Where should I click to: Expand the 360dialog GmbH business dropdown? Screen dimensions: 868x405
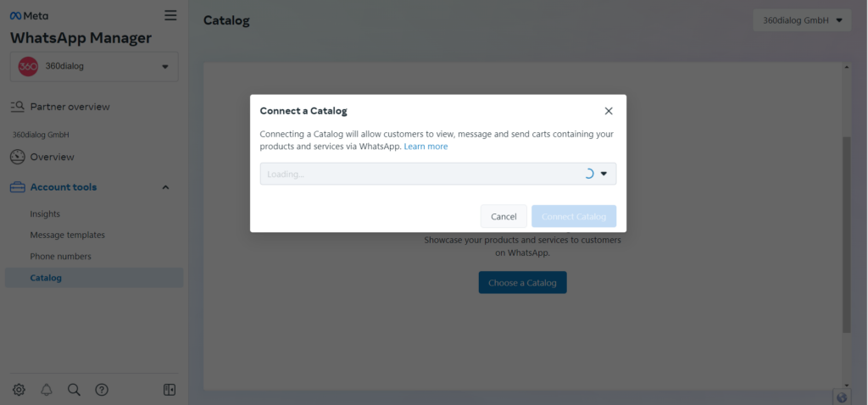802,20
